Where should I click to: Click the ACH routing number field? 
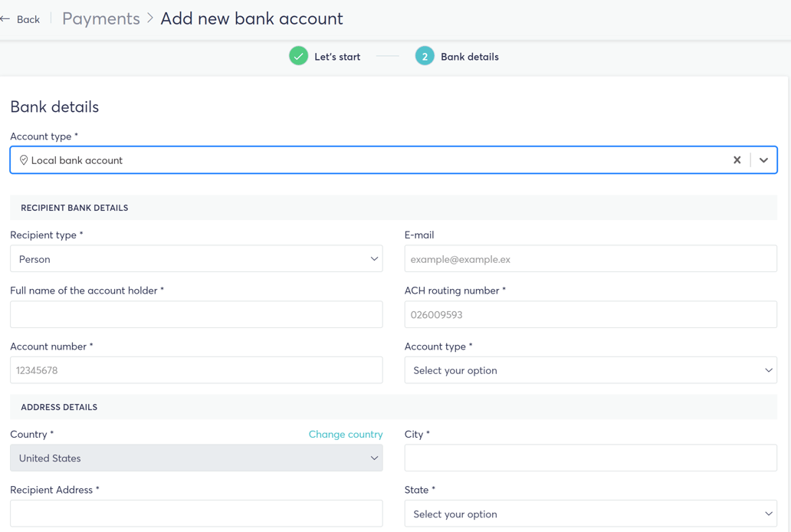tap(590, 314)
